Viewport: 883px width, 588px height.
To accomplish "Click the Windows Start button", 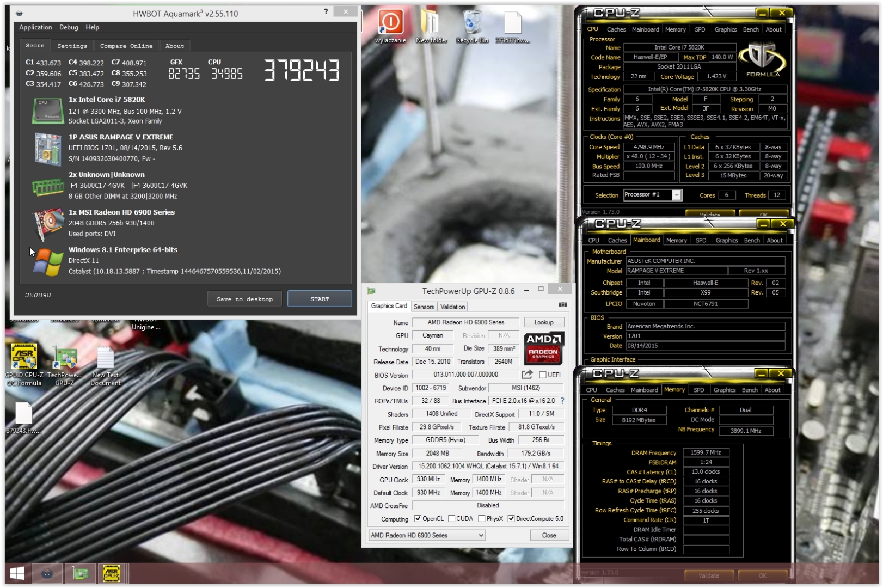I will click(17, 573).
